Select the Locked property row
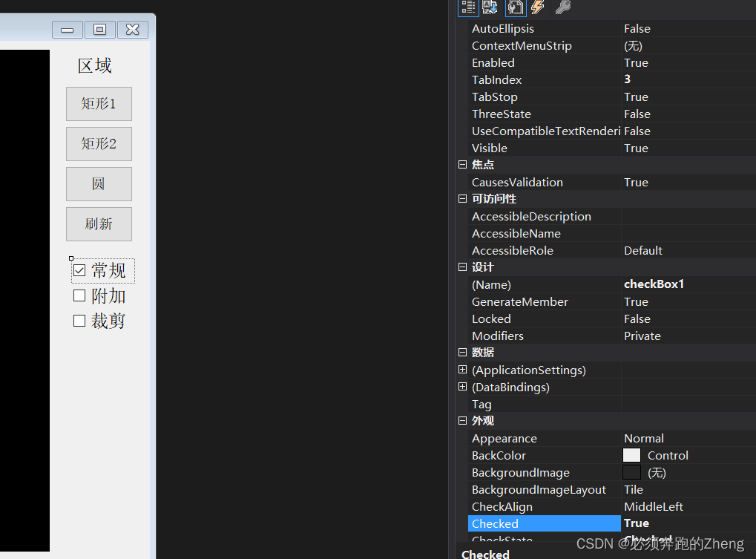756x559 pixels. click(612, 318)
